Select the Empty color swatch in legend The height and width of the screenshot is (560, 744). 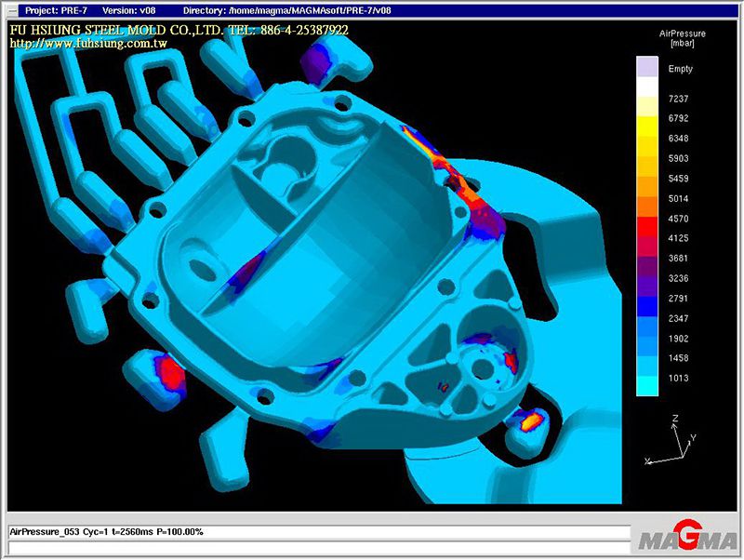(647, 67)
